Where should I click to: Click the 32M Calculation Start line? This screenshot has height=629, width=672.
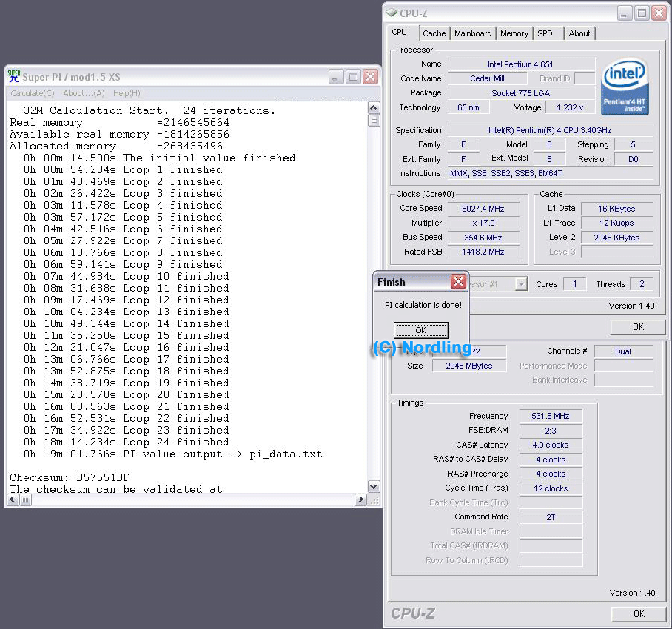[x=149, y=110]
